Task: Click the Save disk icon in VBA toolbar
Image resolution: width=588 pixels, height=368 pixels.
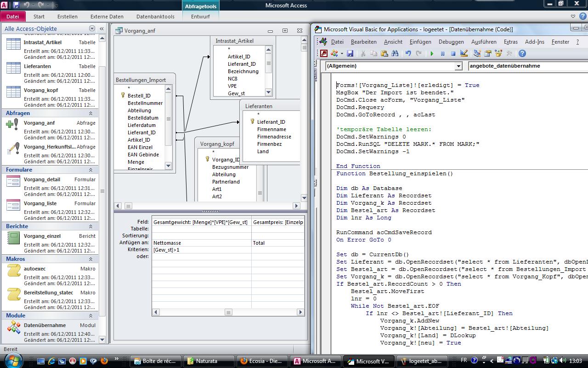Action: (350, 53)
